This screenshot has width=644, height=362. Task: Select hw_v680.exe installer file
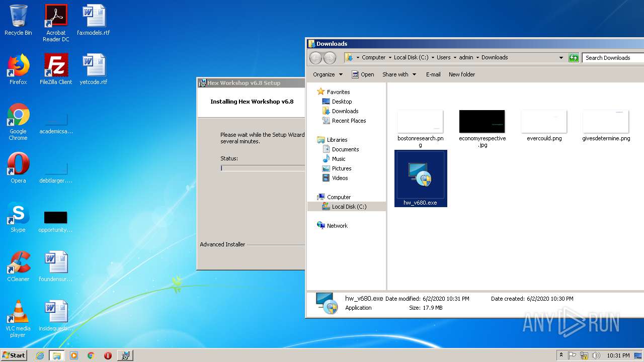click(421, 178)
